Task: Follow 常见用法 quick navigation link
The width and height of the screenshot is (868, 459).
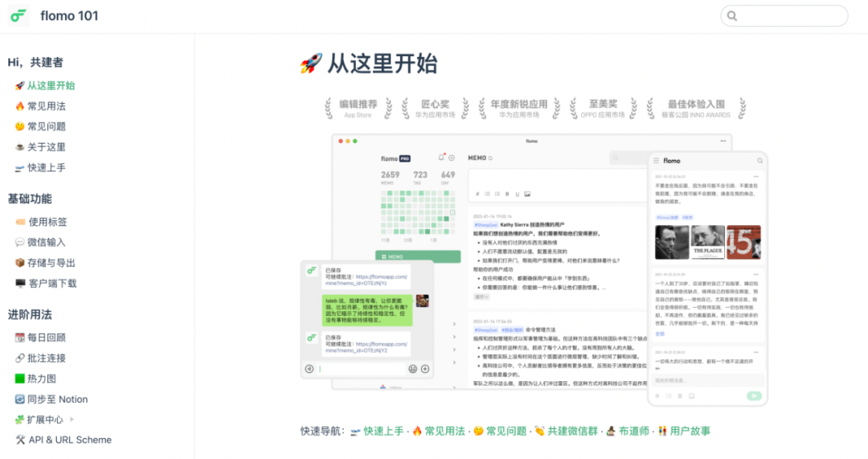Action: (445, 432)
